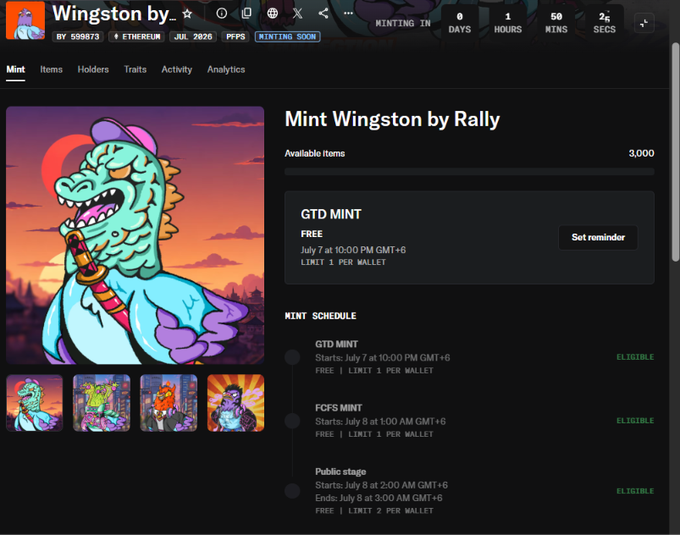This screenshot has height=535, width=680.
Task: Open the collection's X profile
Action: pyautogui.click(x=298, y=13)
